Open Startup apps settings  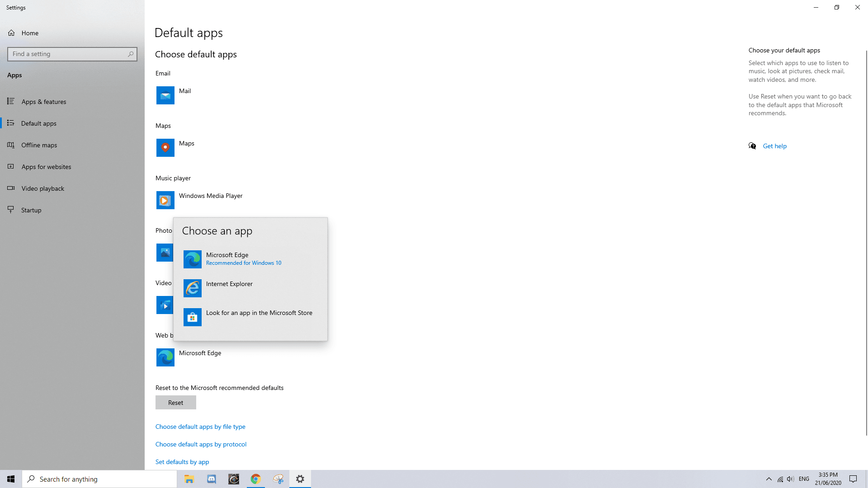point(72,210)
